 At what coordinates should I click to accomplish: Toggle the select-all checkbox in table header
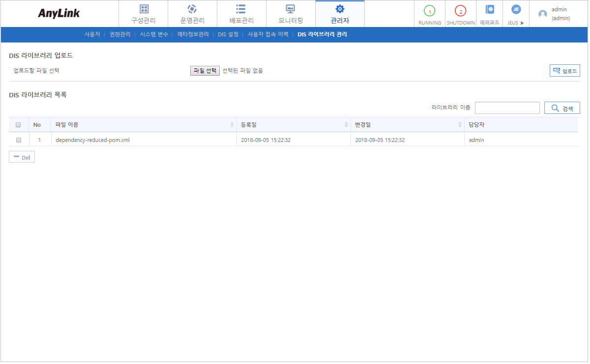tap(19, 125)
